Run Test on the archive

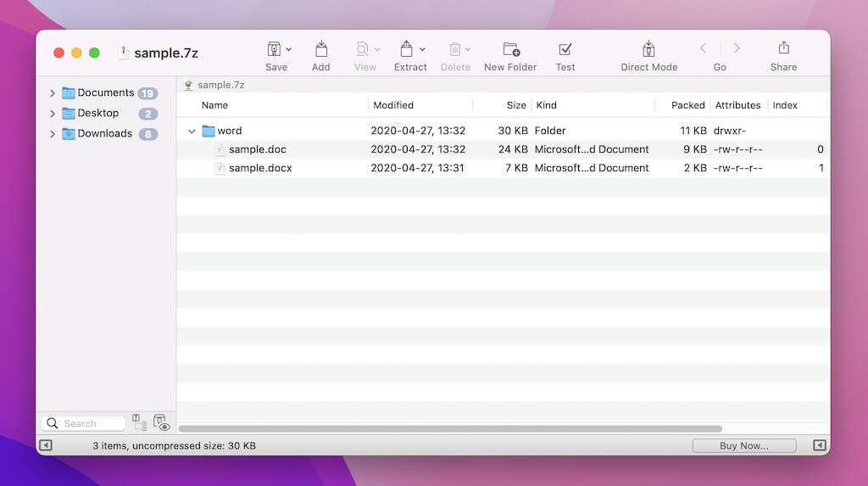[565, 49]
